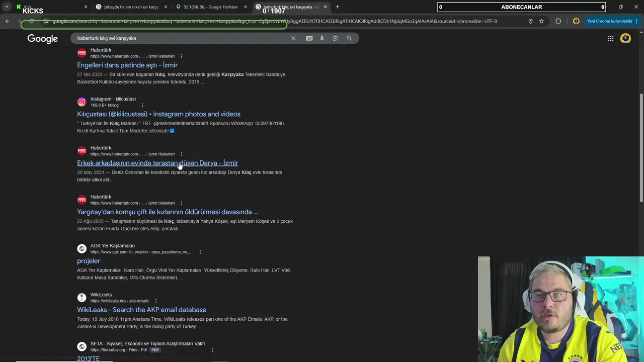
Task: Close the zübeyde hanım nikah evi tab
Action: point(166,7)
